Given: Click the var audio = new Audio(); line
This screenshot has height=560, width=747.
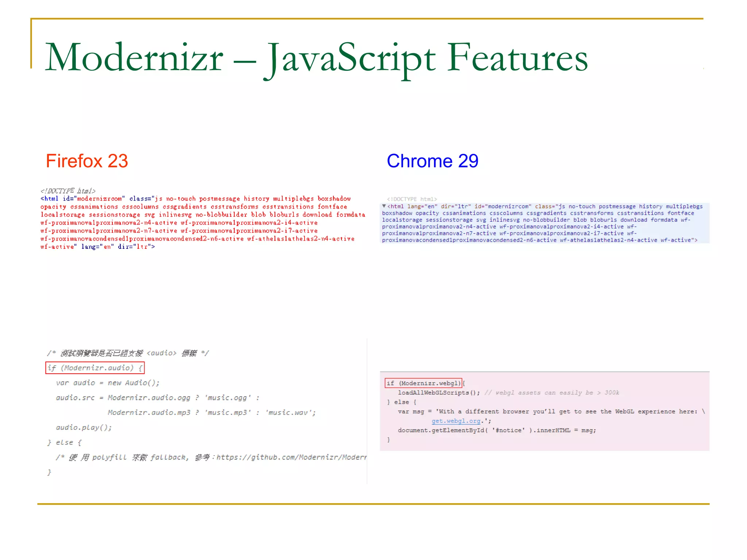Looking at the screenshot, I should [x=108, y=383].
